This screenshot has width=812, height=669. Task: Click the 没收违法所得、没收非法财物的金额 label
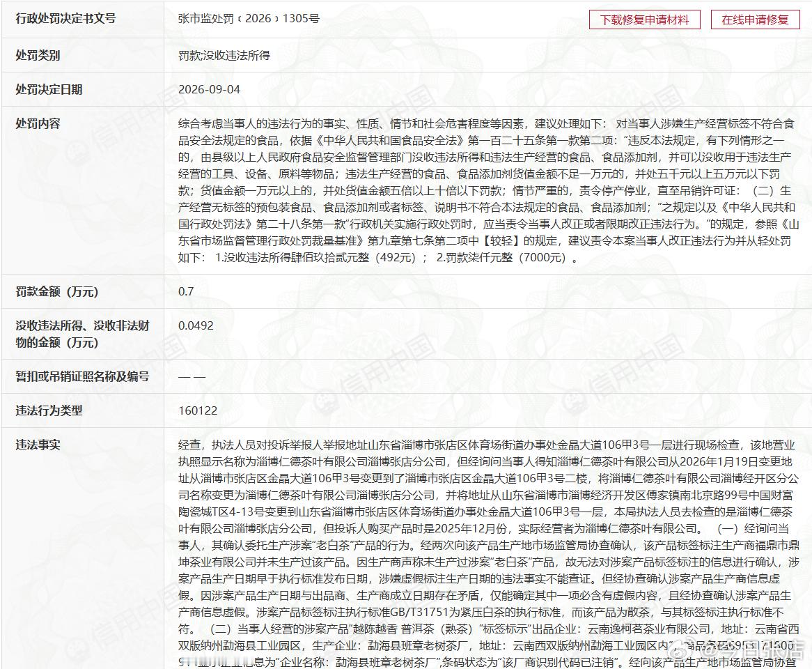click(82, 334)
